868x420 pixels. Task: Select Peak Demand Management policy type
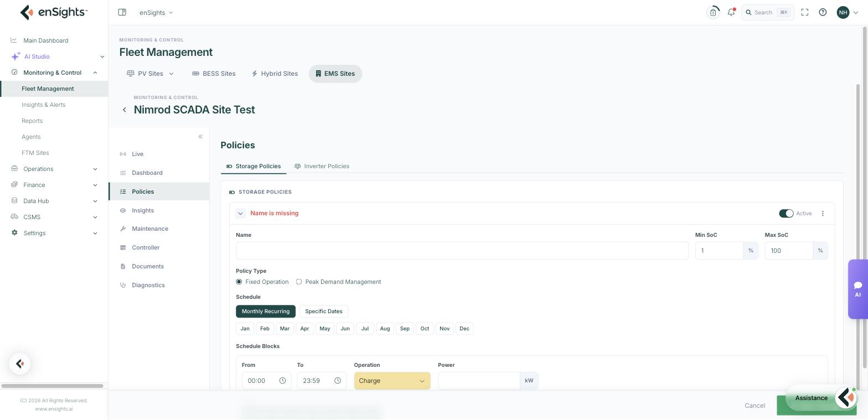299,282
